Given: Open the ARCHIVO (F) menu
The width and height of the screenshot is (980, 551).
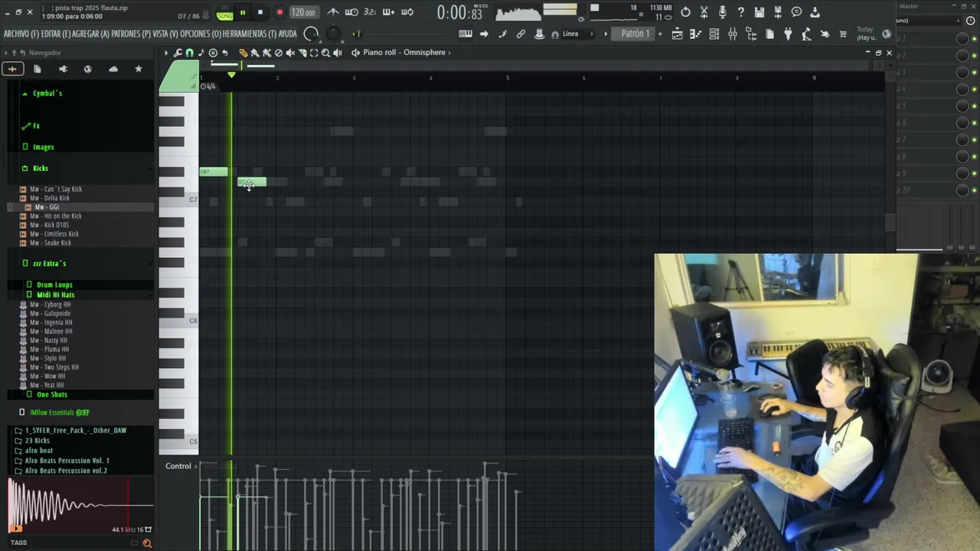Looking at the screenshot, I should [21, 34].
